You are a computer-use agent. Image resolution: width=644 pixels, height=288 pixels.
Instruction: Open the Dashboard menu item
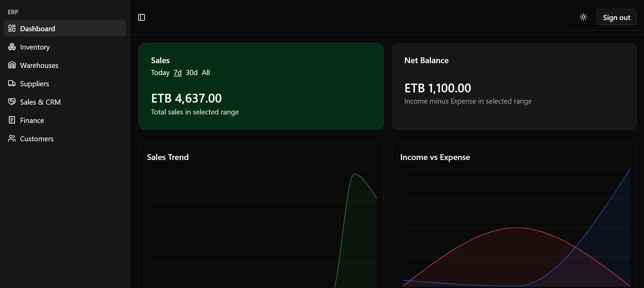point(65,28)
